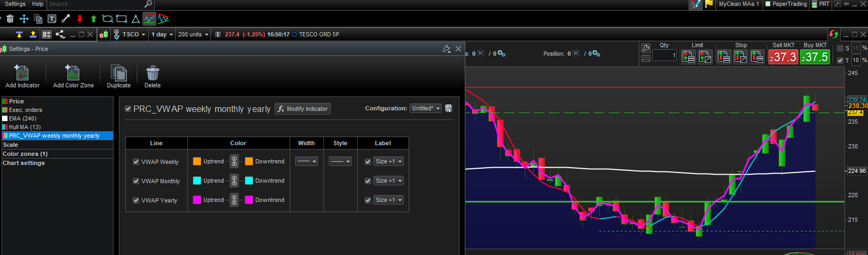
Task: Open trading settings wrench icon near Qty
Action: click(646, 48)
